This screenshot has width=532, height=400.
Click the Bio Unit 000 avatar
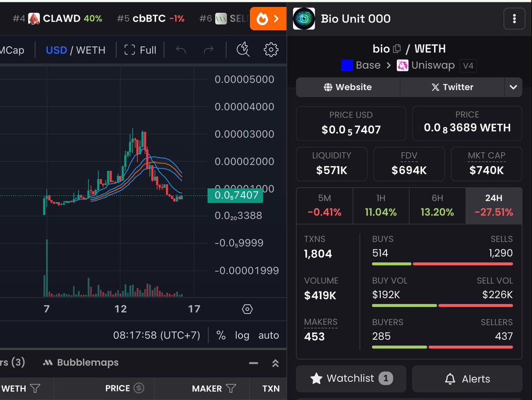pos(304,19)
